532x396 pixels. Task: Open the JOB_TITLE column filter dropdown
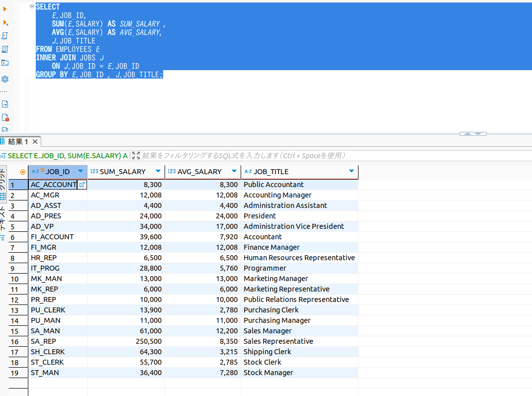[x=352, y=171]
